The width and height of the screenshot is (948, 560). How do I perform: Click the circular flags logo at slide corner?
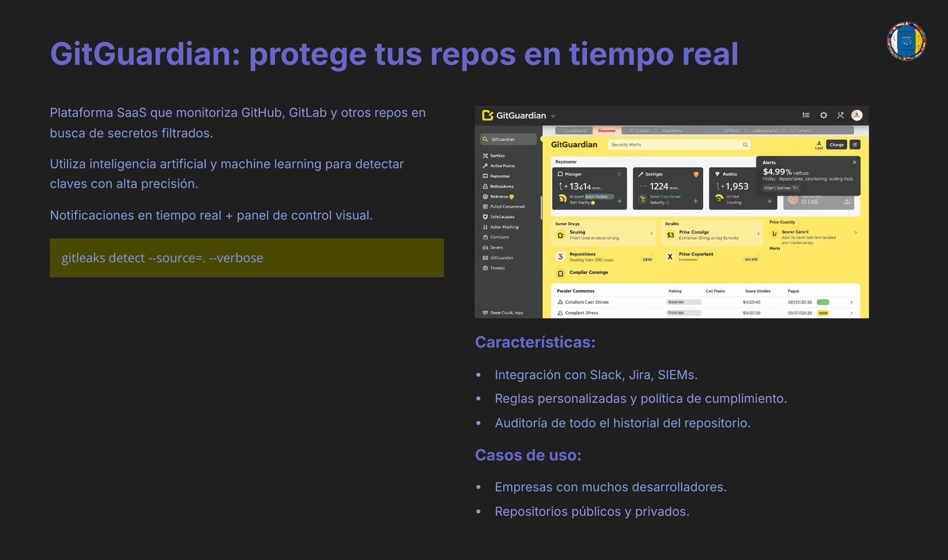[907, 41]
